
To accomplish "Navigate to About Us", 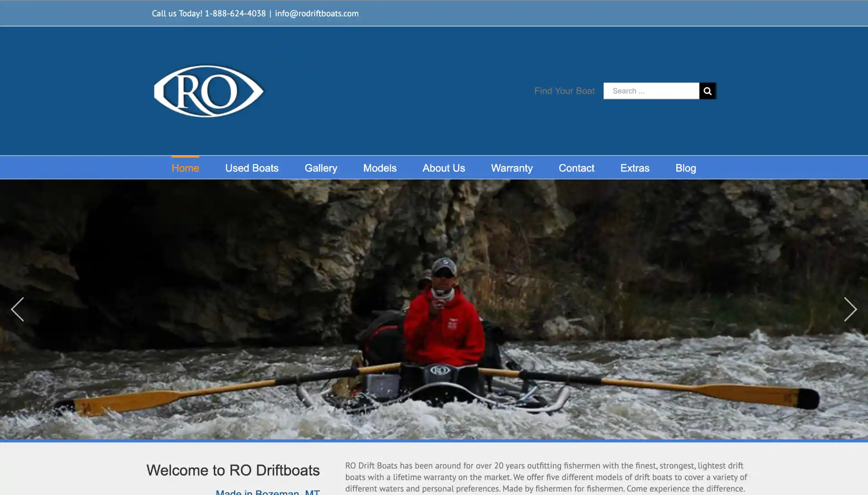I will 444,168.
